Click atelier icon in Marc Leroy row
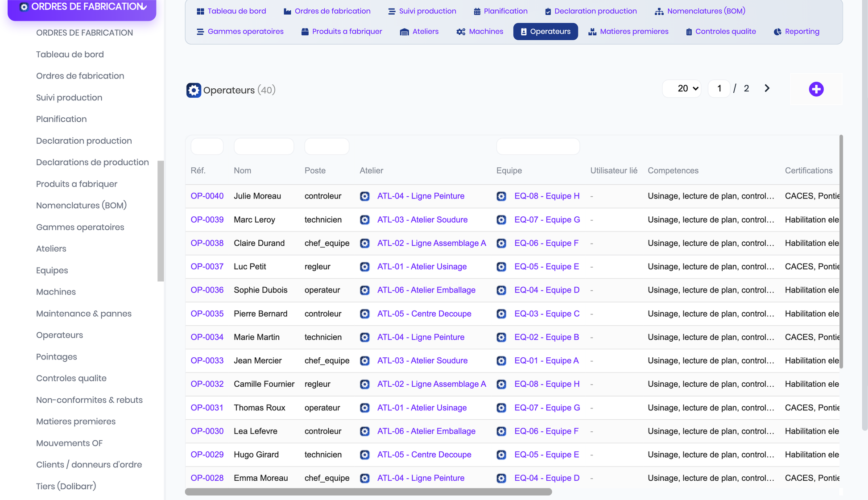This screenshot has width=868, height=500. point(365,220)
